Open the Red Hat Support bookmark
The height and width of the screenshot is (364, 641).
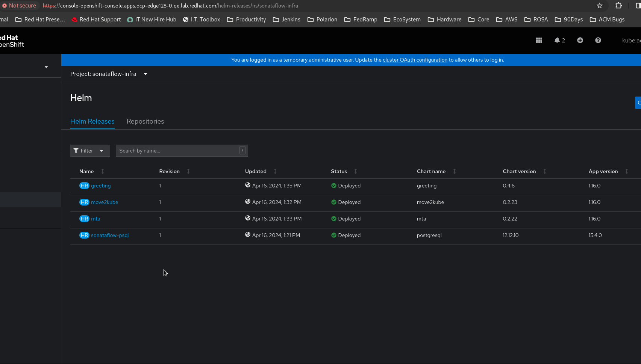click(x=96, y=20)
